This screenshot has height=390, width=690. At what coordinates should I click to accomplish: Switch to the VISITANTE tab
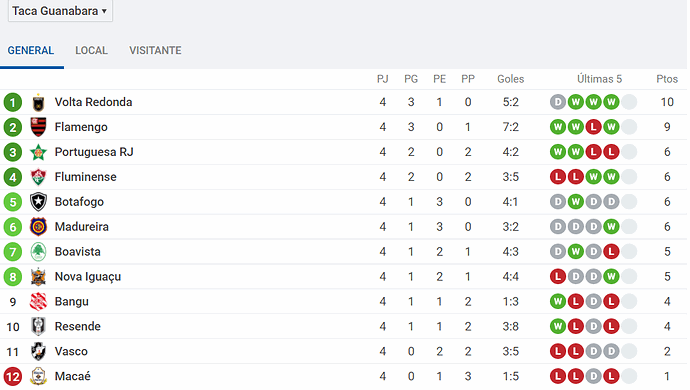[155, 51]
